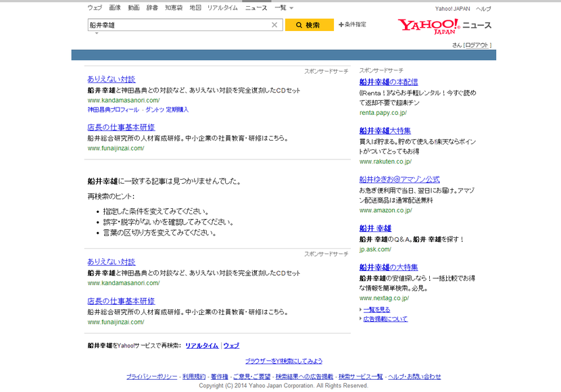Viewport: 561px width, 392px height.
Task: Open the 船井幸雄大特集 sidebar ad
Action: pyautogui.click(x=385, y=130)
